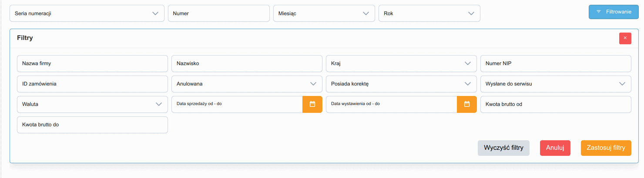Open the Data wystawienia calendar picker
This screenshot has width=644, height=178.
(467, 104)
